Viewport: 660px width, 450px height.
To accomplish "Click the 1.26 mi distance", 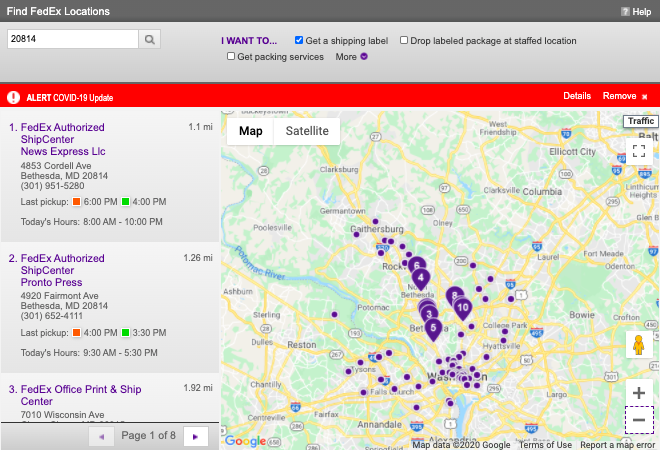I will (x=198, y=258).
